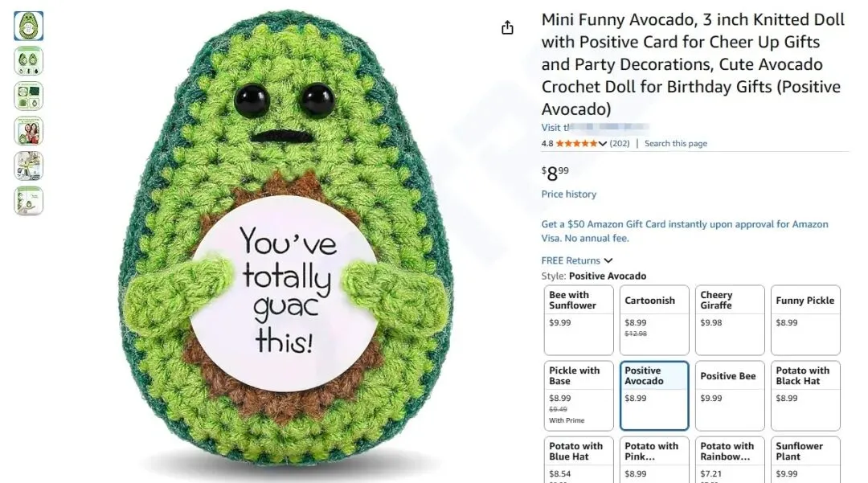Open the Price history link
The height and width of the screenshot is (483, 868).
pyautogui.click(x=569, y=194)
